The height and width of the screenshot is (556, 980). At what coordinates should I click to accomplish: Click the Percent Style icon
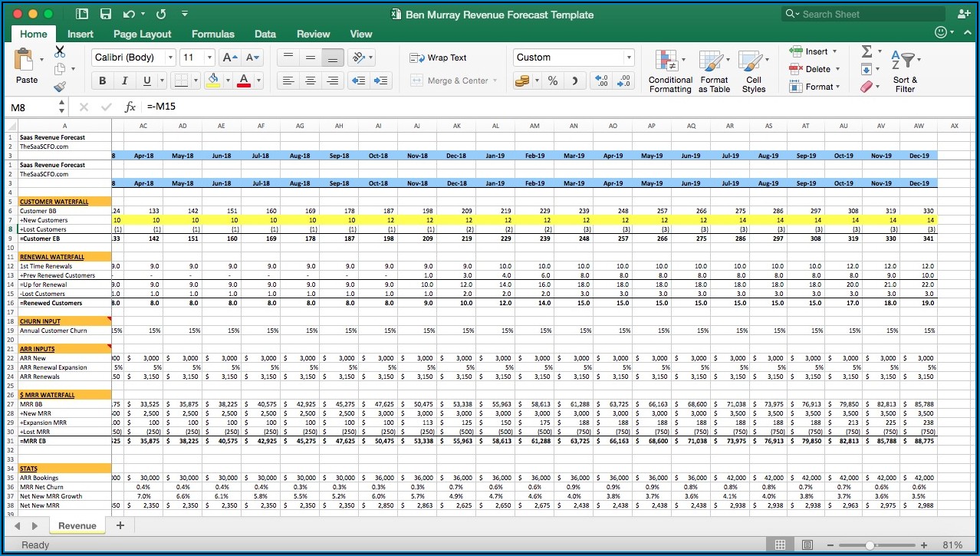tap(552, 81)
